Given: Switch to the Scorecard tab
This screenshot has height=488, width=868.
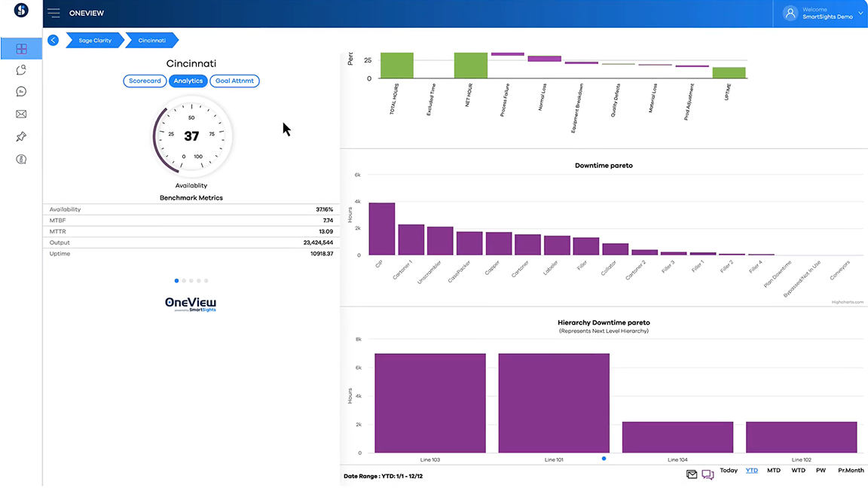Looking at the screenshot, I should click(145, 81).
